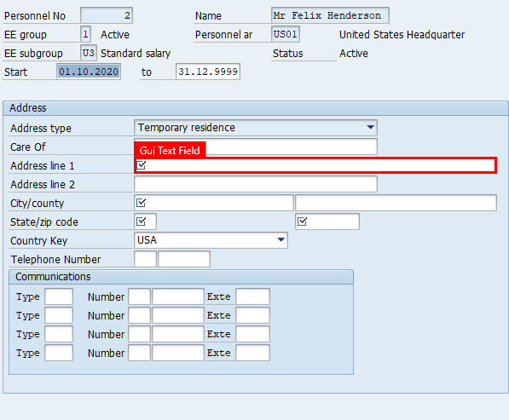This screenshot has height=420, width=509.
Task: Click the 'Communications' group header
Action: click(53, 277)
